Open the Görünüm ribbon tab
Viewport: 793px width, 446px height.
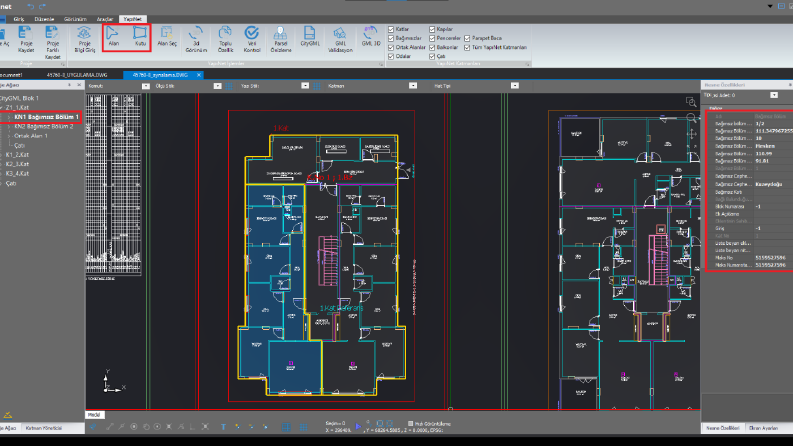click(x=75, y=19)
